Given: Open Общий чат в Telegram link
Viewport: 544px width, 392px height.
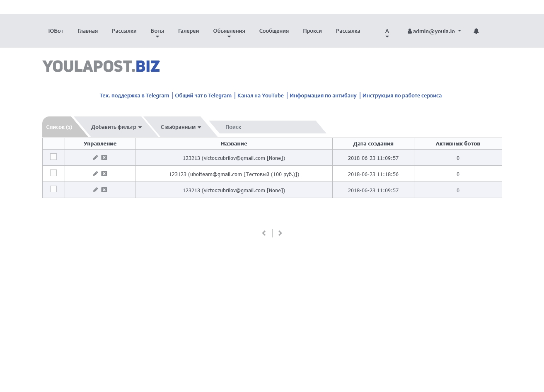Looking at the screenshot, I should pyautogui.click(x=203, y=95).
